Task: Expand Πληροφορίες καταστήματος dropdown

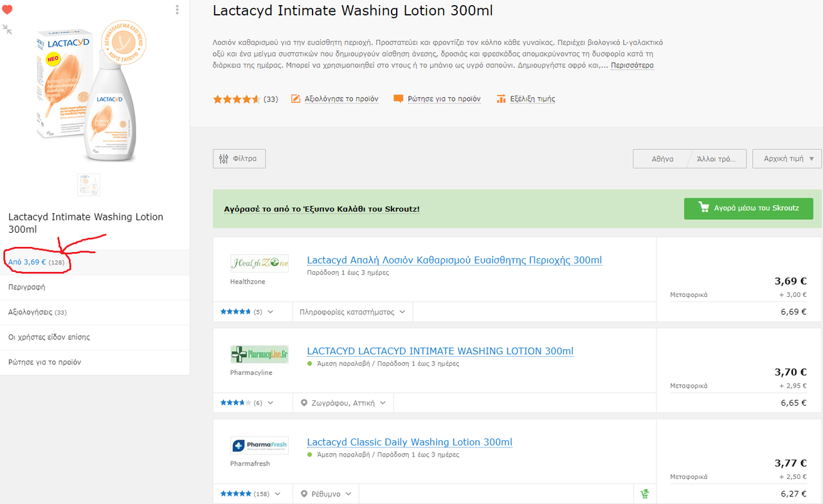Action: pyautogui.click(x=353, y=312)
